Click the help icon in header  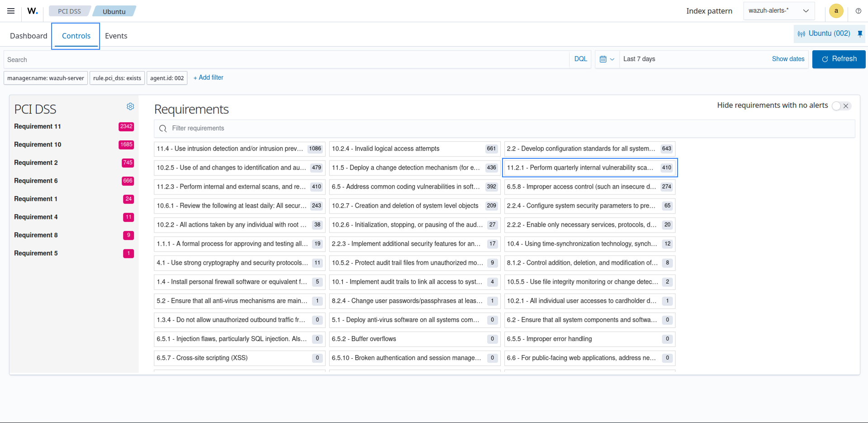[858, 11]
